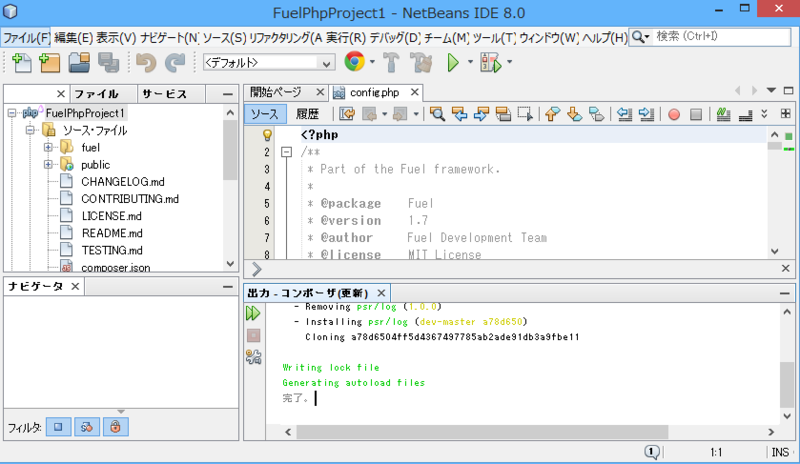Image resolution: width=800 pixels, height=464 pixels.
Task: Click the Last Edit icon in editor toolbar
Action: [347, 113]
